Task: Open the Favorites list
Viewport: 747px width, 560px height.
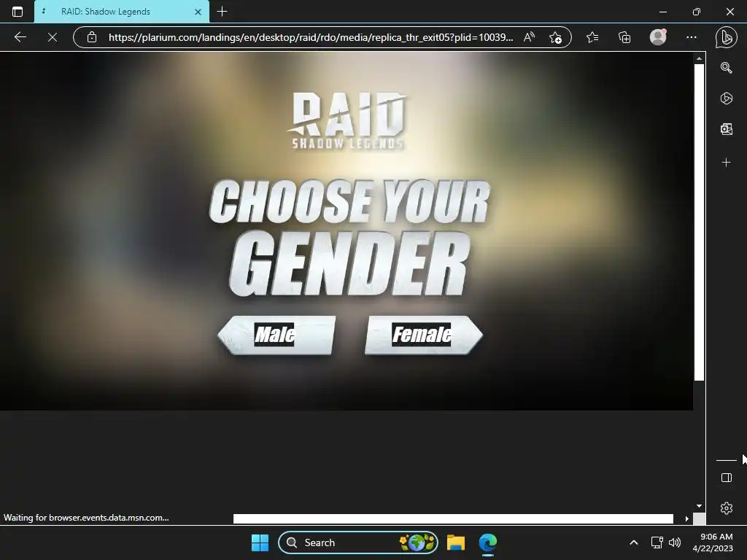Action: (592, 37)
